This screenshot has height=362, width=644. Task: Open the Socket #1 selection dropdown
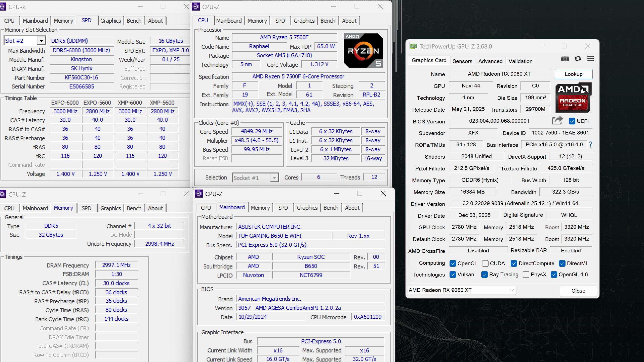tap(274, 178)
